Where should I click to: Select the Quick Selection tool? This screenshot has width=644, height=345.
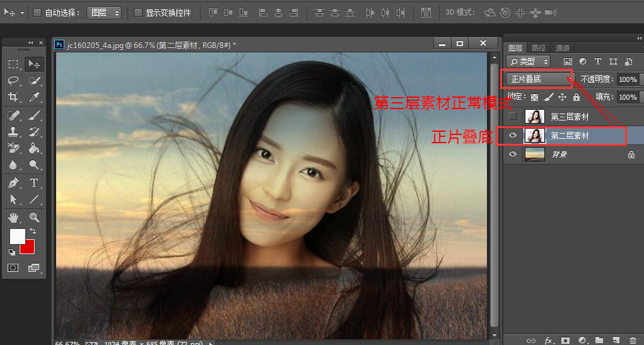pyautogui.click(x=34, y=81)
